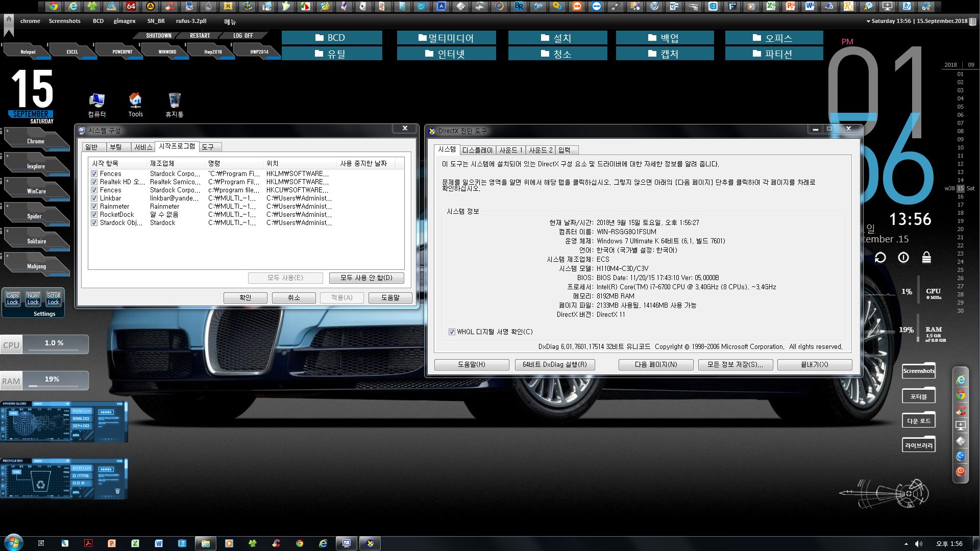Click 64비트 DxDiag 실행(R) button

coord(555,365)
